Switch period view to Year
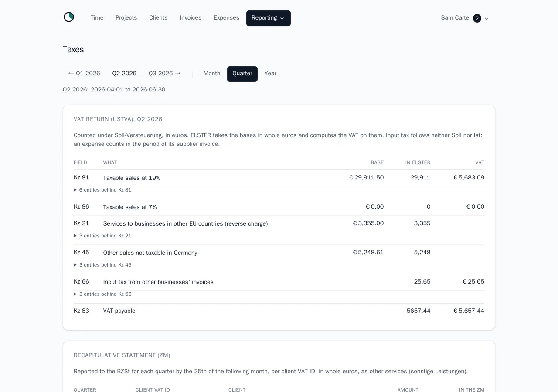558x392 pixels. pos(270,74)
